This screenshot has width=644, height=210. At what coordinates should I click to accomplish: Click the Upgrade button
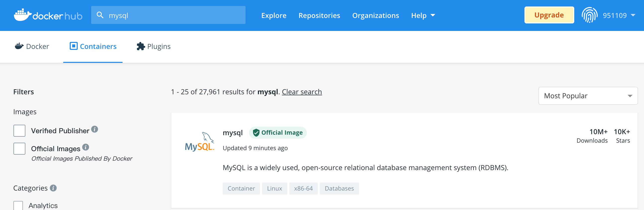(549, 15)
